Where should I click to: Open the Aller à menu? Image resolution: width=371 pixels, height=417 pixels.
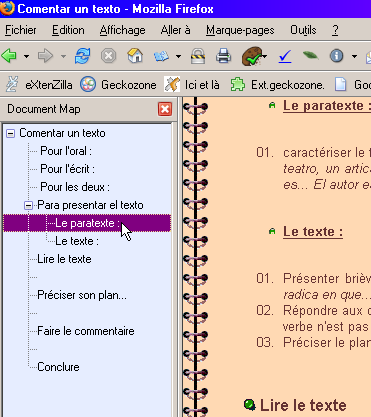tap(176, 30)
